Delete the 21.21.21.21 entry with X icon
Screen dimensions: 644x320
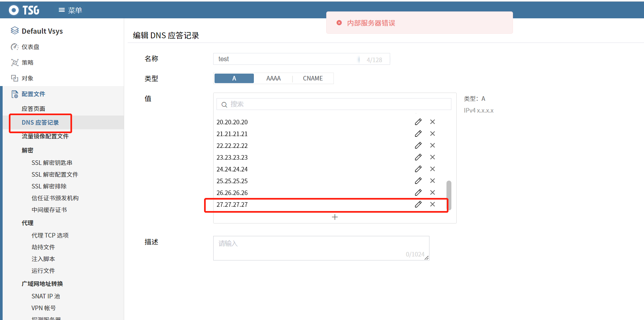click(x=432, y=133)
